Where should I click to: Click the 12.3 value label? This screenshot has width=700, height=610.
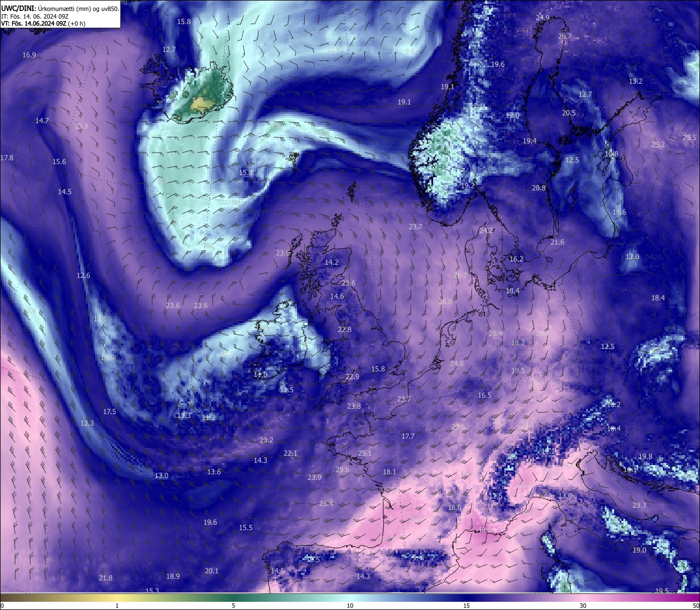87,423
